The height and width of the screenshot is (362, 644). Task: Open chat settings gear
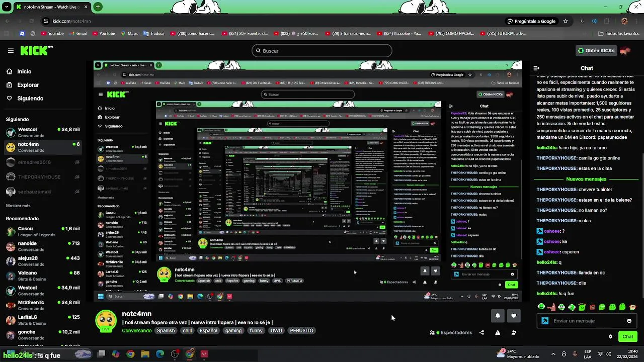tap(610, 336)
